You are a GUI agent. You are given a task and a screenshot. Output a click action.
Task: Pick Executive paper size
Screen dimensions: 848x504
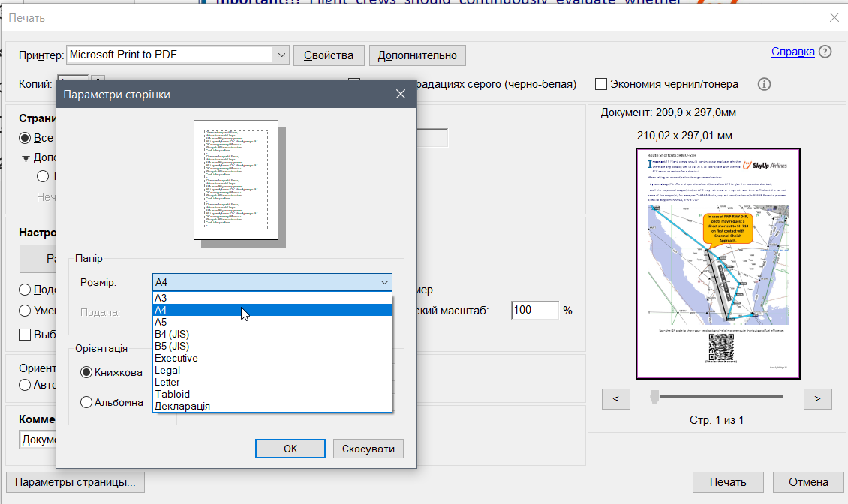pyautogui.click(x=272, y=358)
